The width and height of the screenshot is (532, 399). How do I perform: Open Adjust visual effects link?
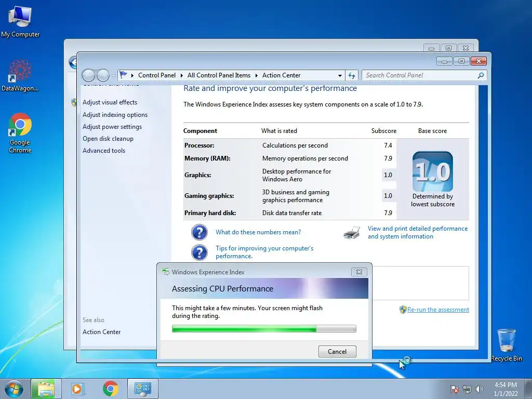click(110, 102)
